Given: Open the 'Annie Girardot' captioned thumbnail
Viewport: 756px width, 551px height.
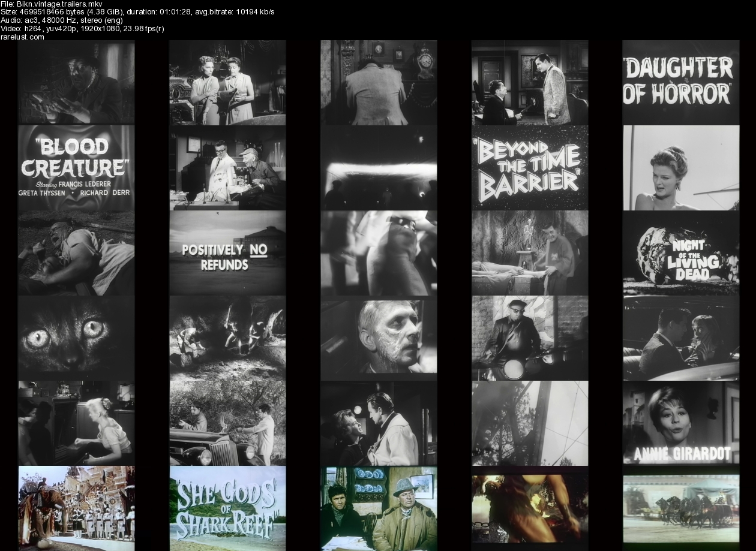Looking at the screenshot, I should (680, 423).
